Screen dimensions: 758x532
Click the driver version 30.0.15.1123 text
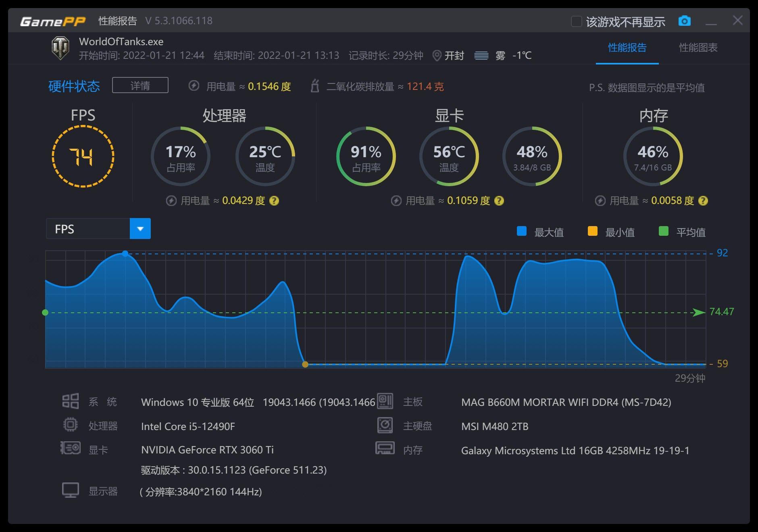click(x=234, y=470)
